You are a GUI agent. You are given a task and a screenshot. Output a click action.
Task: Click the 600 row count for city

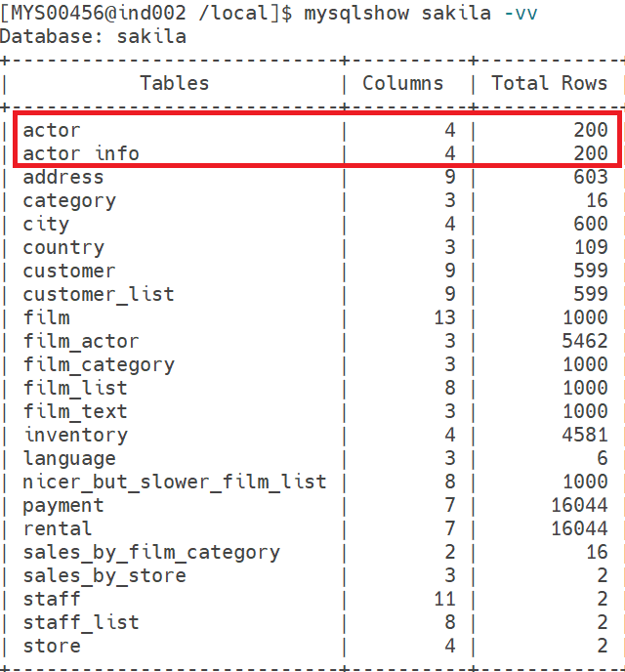(x=591, y=224)
